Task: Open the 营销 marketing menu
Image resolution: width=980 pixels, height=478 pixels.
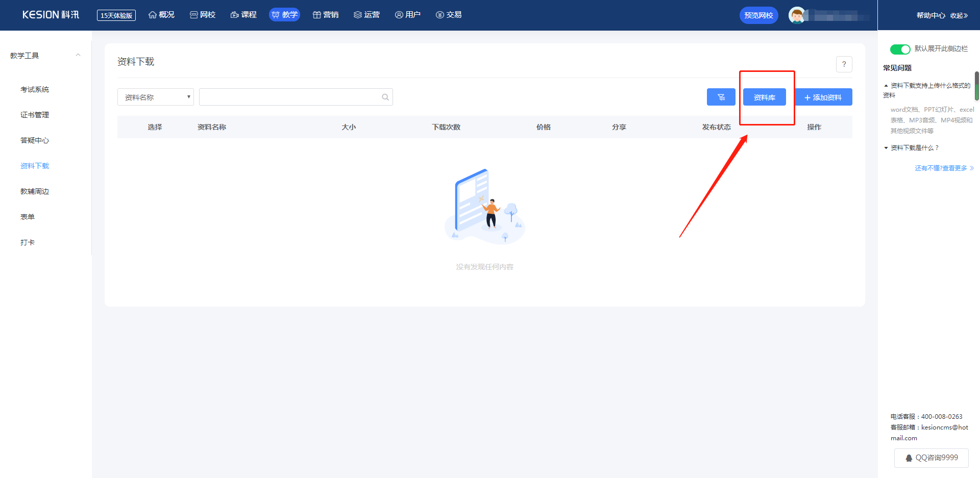Action: (x=326, y=15)
